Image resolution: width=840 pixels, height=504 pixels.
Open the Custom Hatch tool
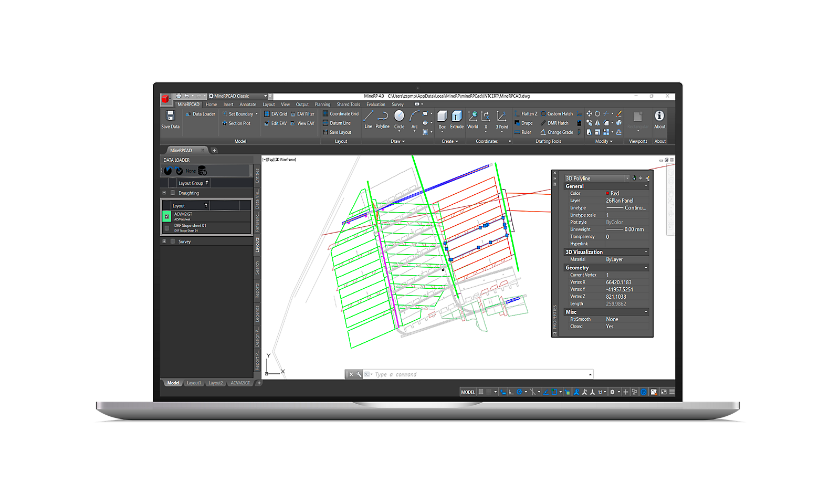556,114
